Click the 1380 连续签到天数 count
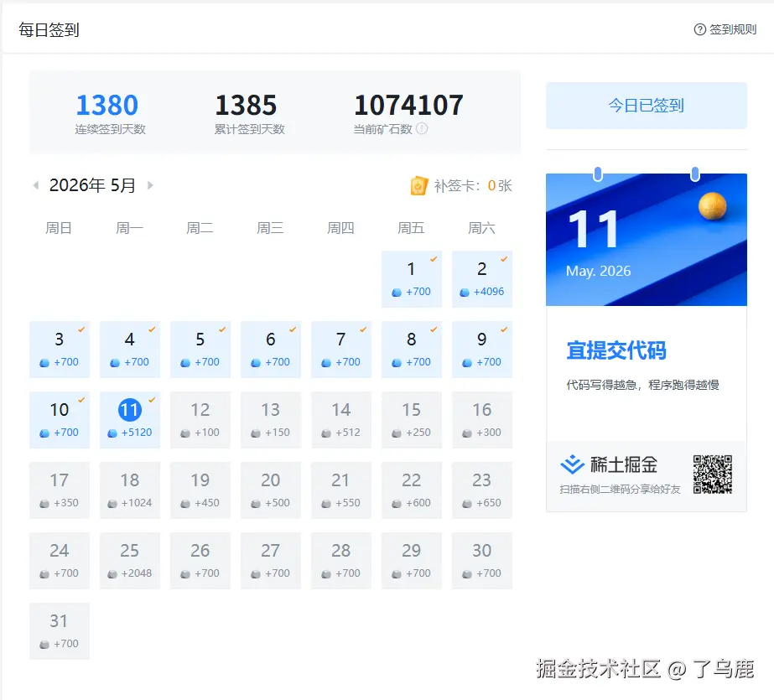This screenshot has width=774, height=700. click(x=107, y=105)
